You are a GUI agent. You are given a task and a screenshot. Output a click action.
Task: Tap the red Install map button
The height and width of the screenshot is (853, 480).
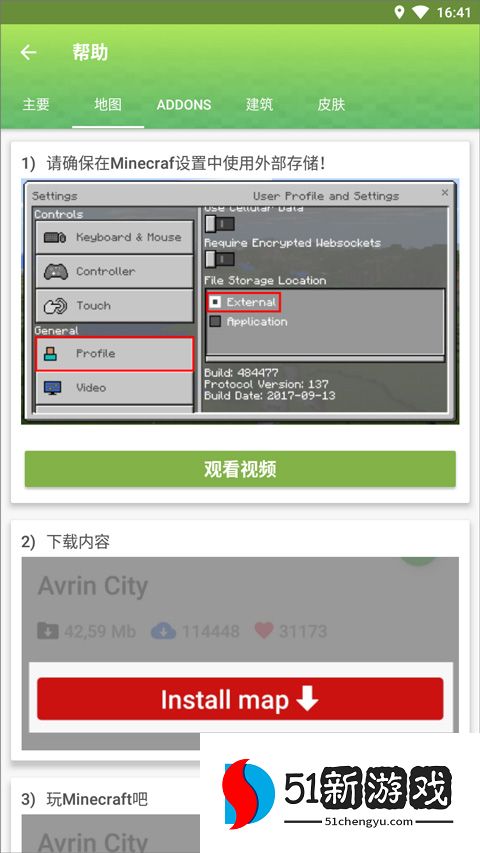point(240,699)
